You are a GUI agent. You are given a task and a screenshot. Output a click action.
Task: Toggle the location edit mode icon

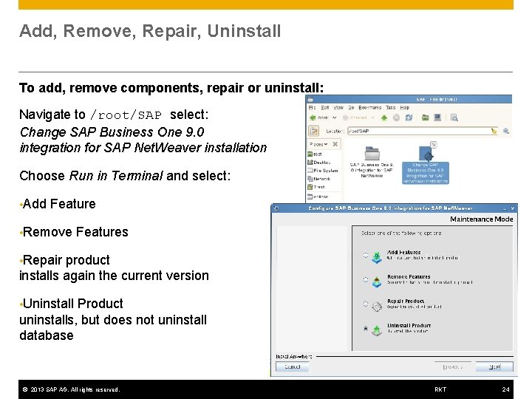[x=314, y=131]
